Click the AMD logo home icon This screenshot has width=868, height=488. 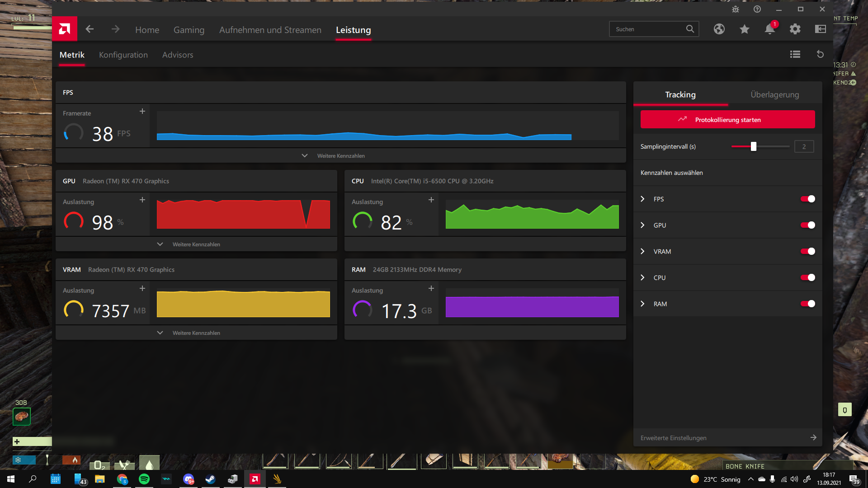pos(65,29)
